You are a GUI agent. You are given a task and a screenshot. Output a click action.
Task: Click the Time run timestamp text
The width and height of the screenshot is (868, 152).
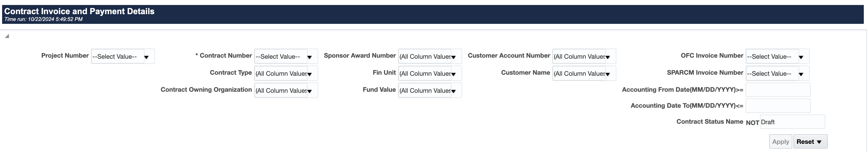click(x=43, y=19)
